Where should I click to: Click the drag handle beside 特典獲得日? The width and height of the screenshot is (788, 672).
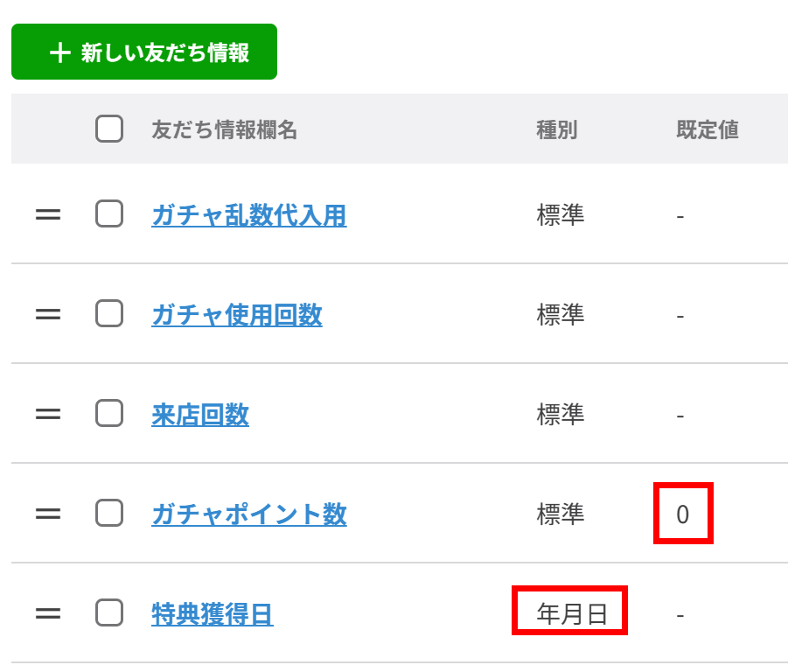[x=47, y=613]
